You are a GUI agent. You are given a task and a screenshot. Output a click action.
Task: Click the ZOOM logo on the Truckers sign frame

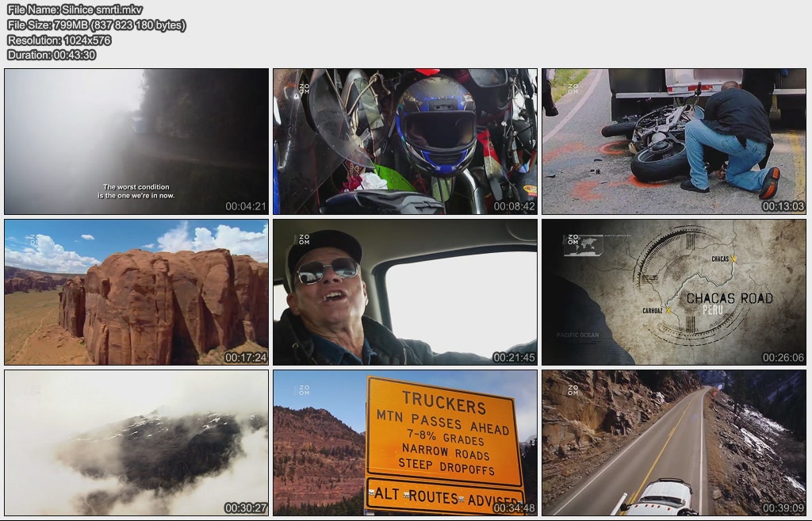304,391
